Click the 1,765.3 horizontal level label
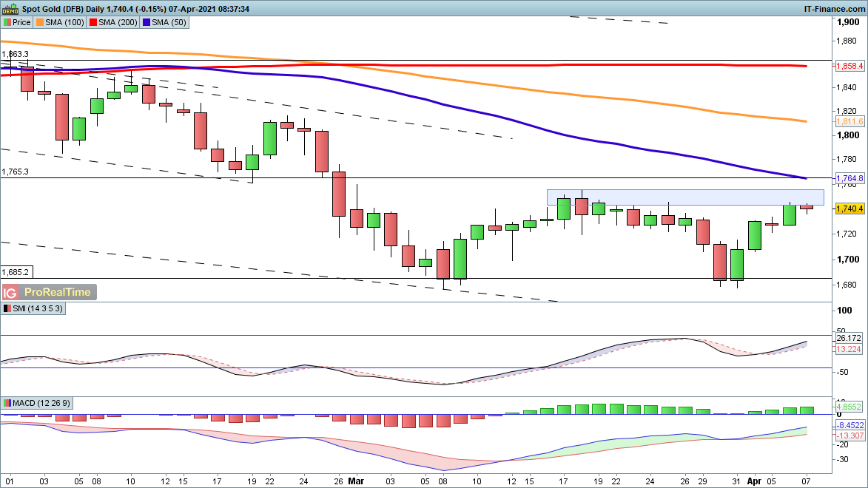 [x=15, y=172]
